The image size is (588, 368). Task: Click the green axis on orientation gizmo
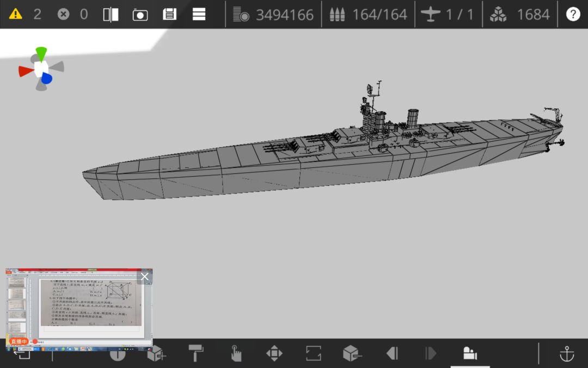pos(41,54)
